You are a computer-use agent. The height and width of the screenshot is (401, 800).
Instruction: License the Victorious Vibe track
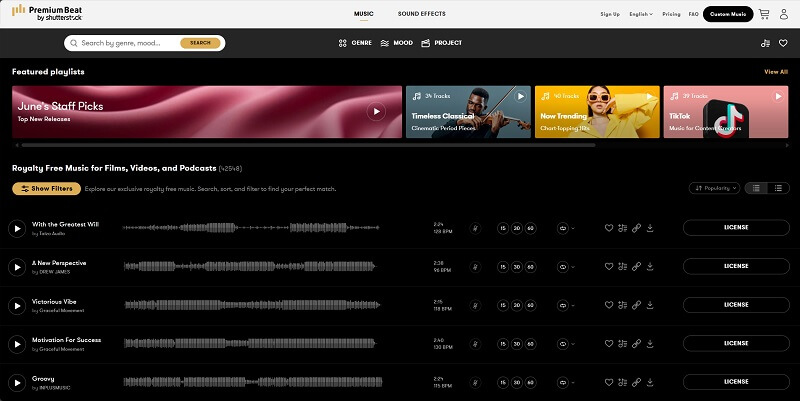(736, 305)
